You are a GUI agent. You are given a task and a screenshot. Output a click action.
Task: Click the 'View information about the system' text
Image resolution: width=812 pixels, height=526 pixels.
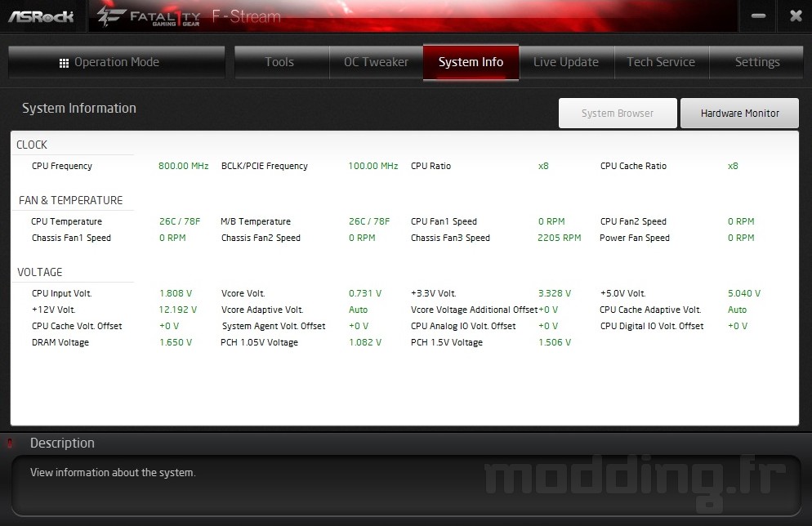point(113,473)
